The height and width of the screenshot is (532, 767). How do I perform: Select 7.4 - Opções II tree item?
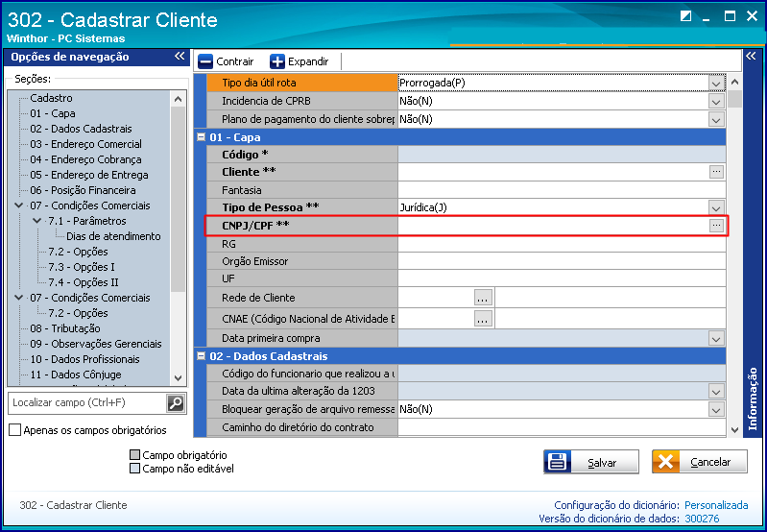(84, 282)
